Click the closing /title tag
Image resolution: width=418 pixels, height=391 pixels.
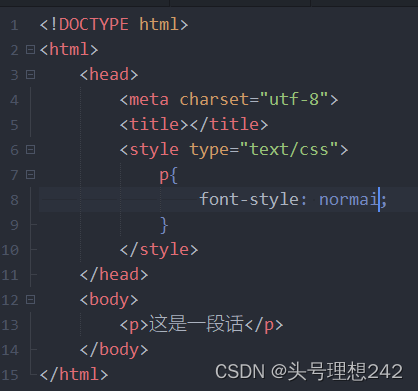[229, 124]
